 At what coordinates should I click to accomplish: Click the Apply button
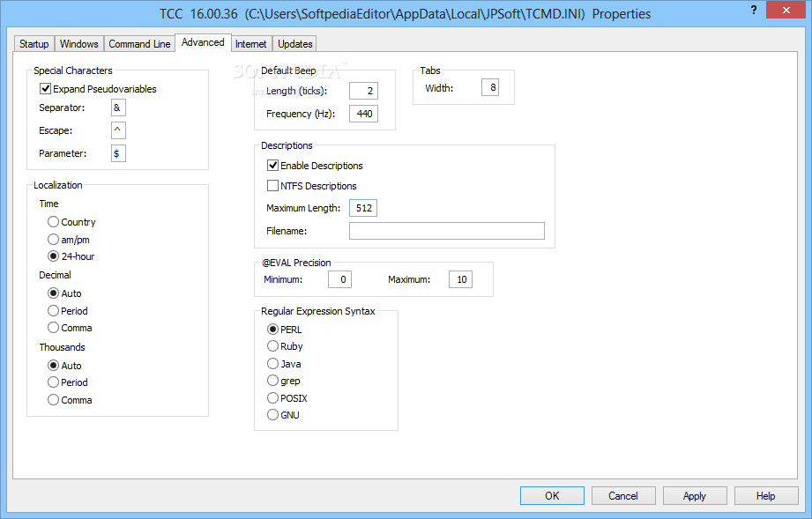(695, 496)
